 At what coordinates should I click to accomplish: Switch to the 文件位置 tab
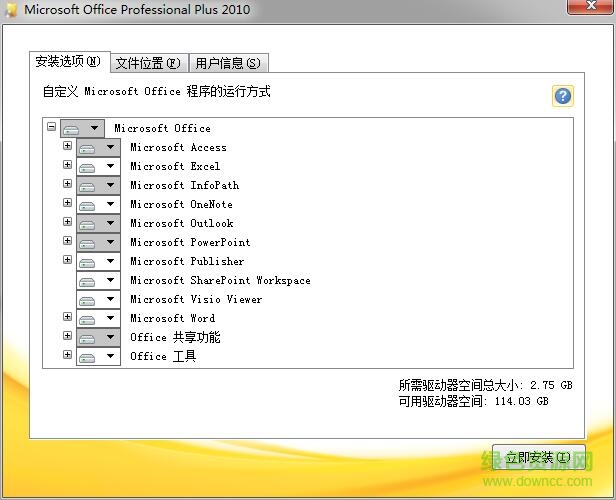[x=148, y=63]
